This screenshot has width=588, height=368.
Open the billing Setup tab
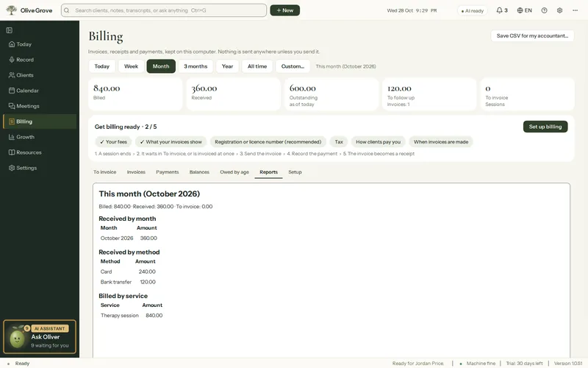pos(295,172)
